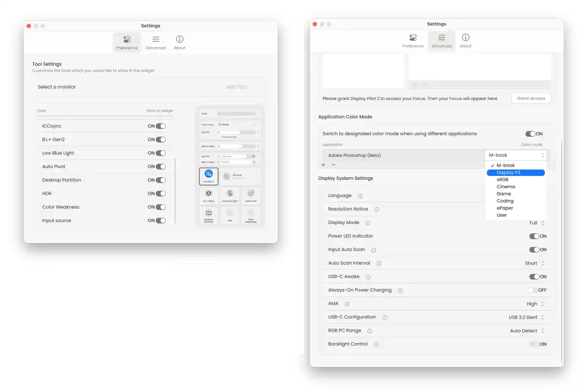Click the Grant access button

click(x=531, y=98)
